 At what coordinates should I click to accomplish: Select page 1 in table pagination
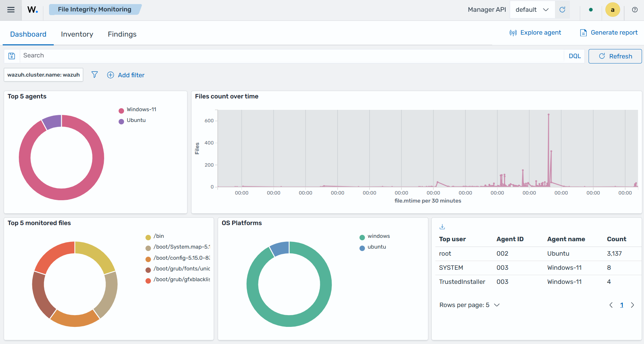point(621,305)
